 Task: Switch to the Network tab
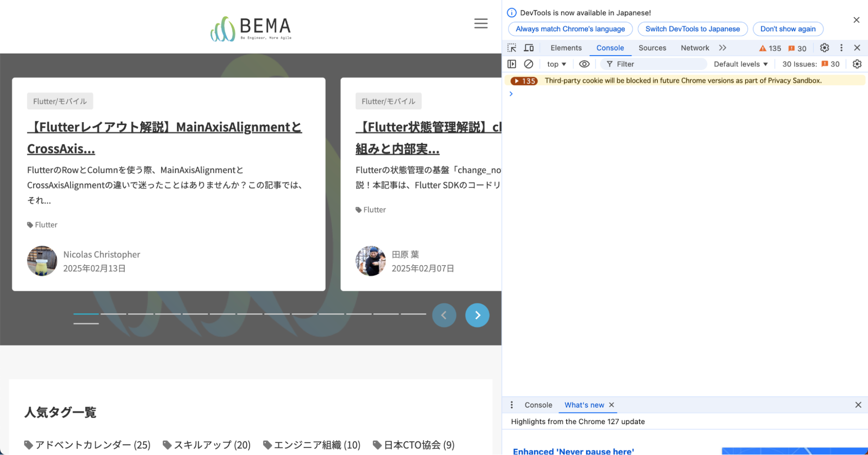(695, 48)
